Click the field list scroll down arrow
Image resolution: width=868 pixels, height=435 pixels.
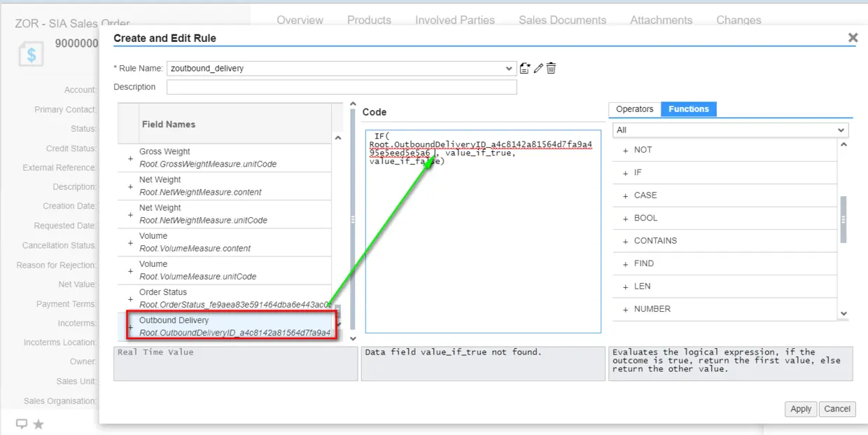pyautogui.click(x=338, y=324)
